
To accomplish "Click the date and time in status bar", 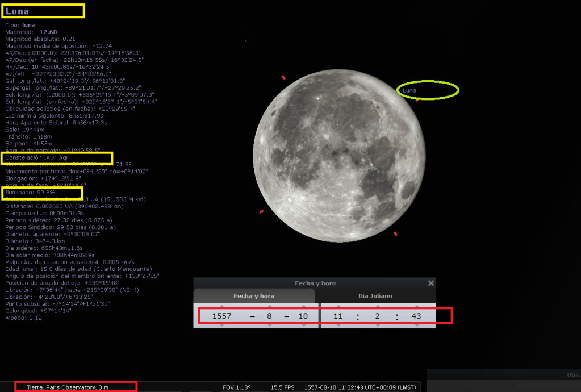I will tap(360, 387).
